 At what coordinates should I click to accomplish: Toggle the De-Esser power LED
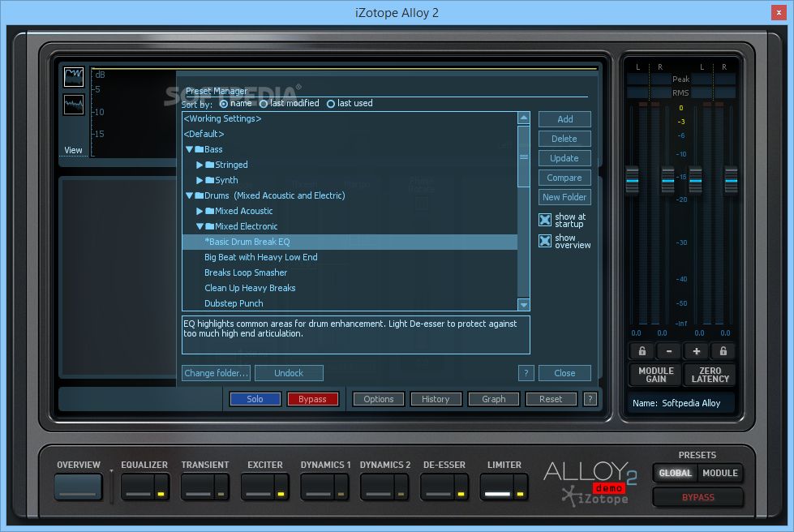(x=461, y=494)
